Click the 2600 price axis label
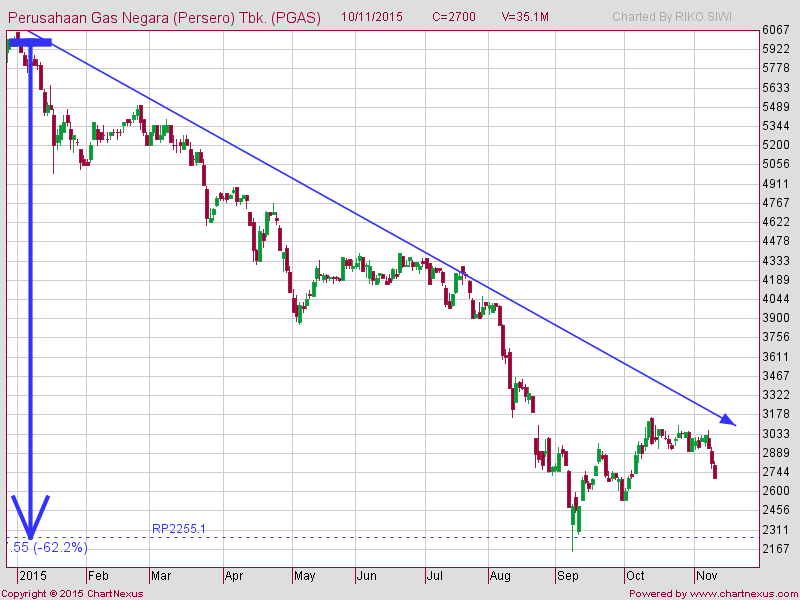This screenshot has height=600, width=800. pos(776,491)
